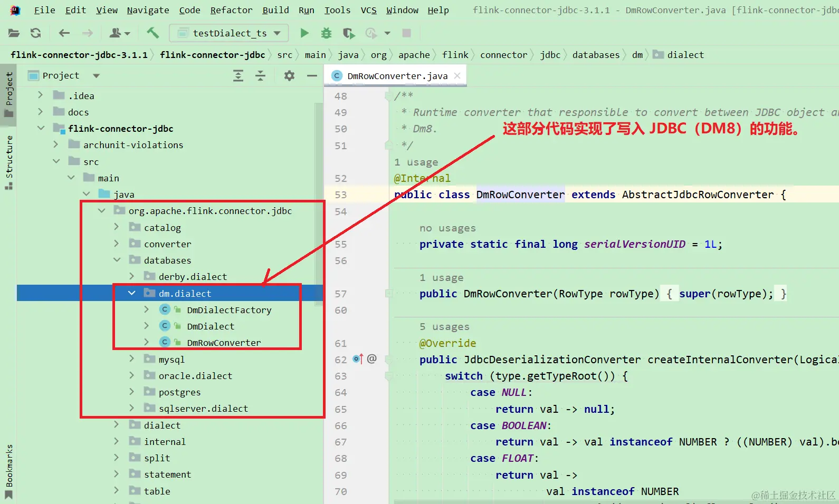Click the overriding-method gutter icon at line 62
The image size is (839, 504).
click(x=358, y=359)
